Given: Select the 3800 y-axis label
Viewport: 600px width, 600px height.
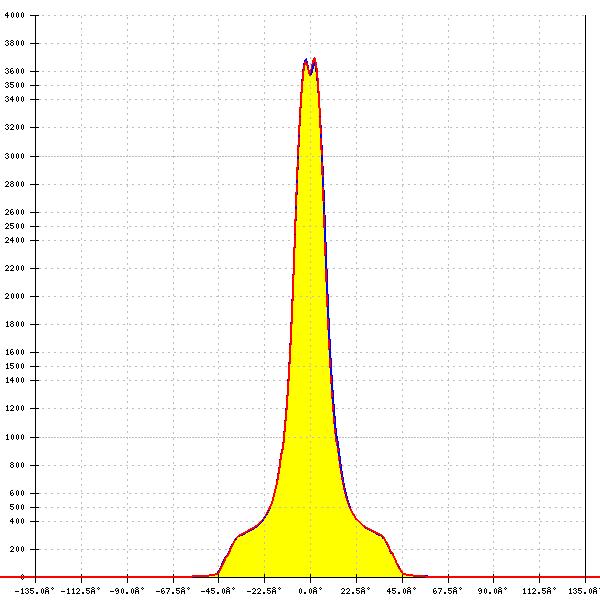Looking at the screenshot, I should [x=15, y=43].
